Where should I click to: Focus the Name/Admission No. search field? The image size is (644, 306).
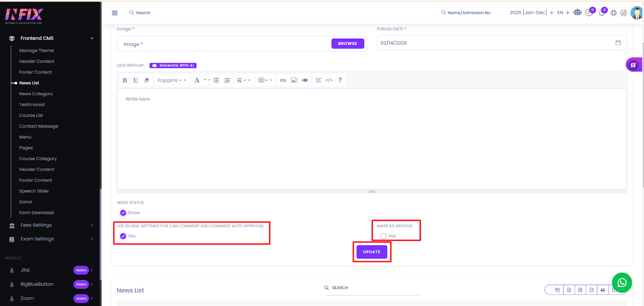tap(469, 13)
